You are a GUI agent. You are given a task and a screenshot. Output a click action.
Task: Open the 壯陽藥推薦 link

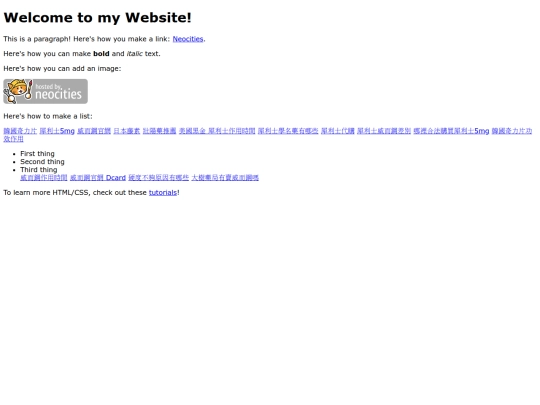point(159,131)
